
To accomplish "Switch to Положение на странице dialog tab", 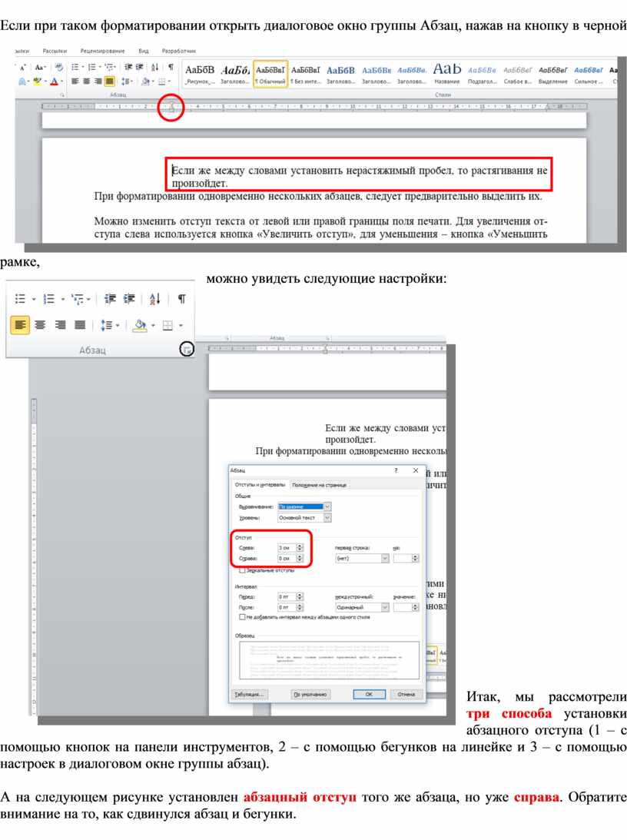I will coord(319,485).
